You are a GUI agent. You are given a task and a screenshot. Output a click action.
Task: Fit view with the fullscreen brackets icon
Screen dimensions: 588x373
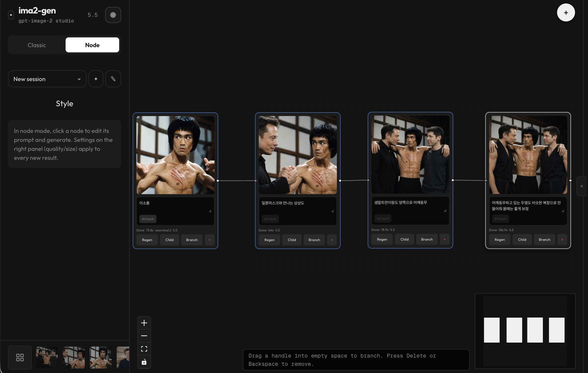pyautogui.click(x=144, y=349)
